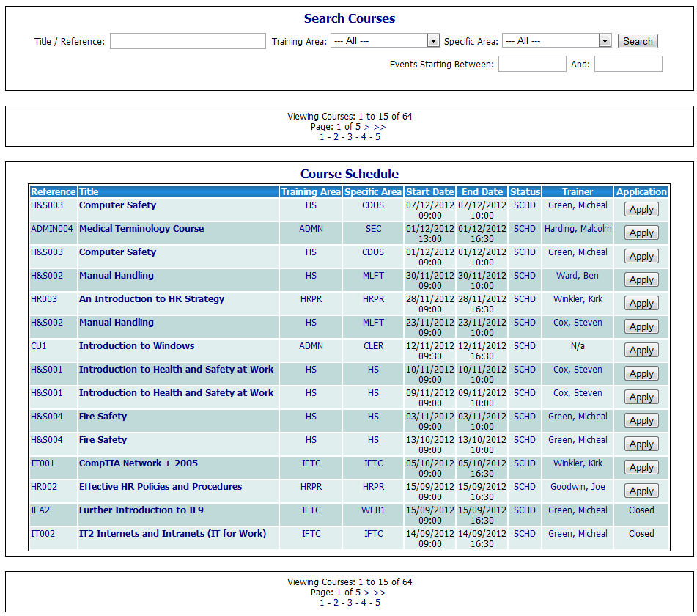This screenshot has width=697, height=616.
Task: Click the Title column header
Action: pyautogui.click(x=178, y=191)
